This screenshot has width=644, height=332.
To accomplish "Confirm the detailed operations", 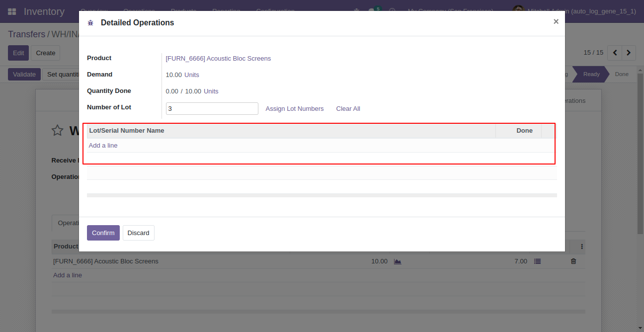I will click(103, 233).
